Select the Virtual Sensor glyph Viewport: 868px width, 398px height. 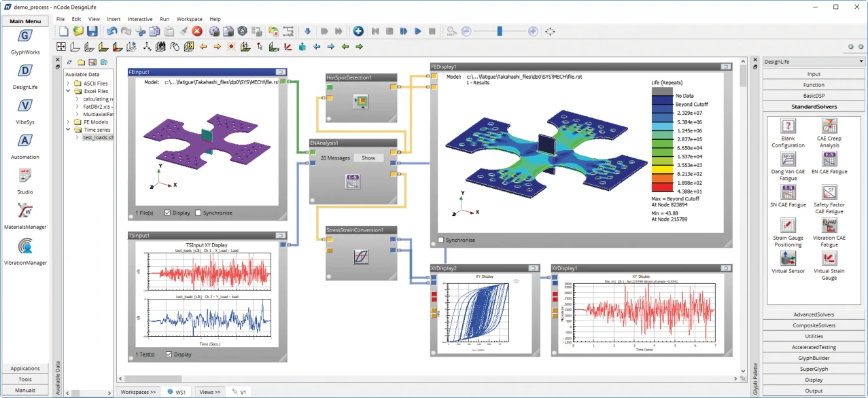pos(788,259)
